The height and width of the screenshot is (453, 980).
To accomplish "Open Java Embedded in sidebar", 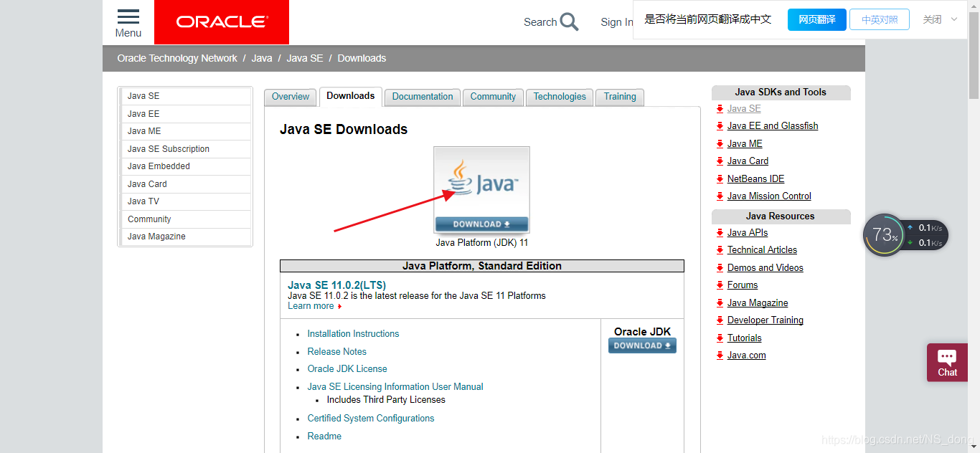I will [x=186, y=166].
